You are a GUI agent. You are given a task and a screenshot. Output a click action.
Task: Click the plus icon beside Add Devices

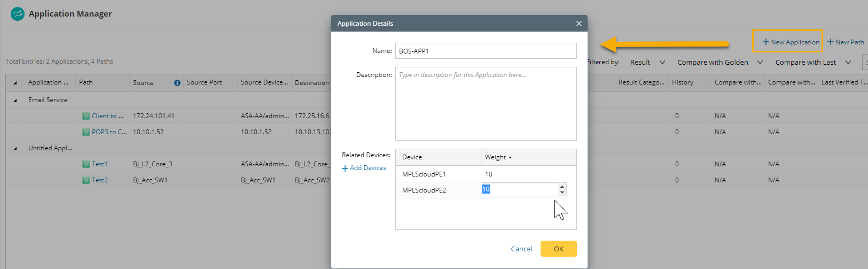coord(345,168)
